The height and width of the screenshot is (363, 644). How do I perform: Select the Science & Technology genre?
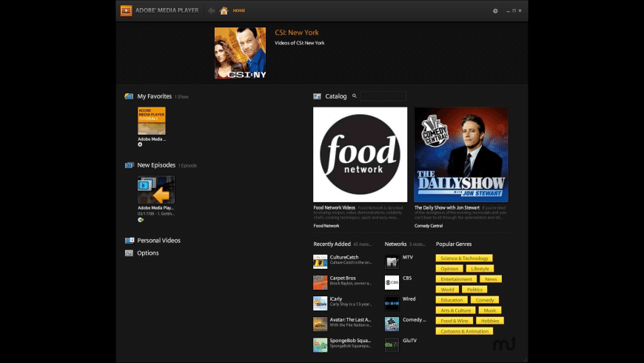(x=464, y=258)
